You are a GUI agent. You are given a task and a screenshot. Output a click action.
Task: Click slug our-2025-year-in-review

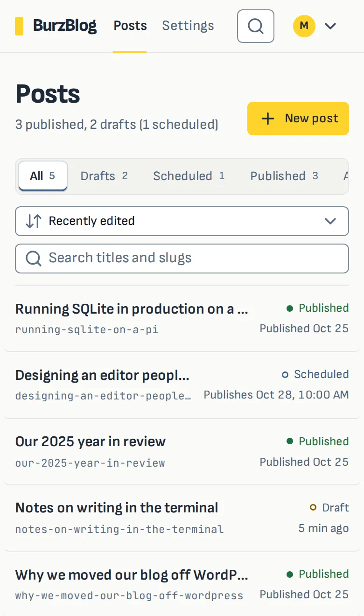click(x=90, y=463)
